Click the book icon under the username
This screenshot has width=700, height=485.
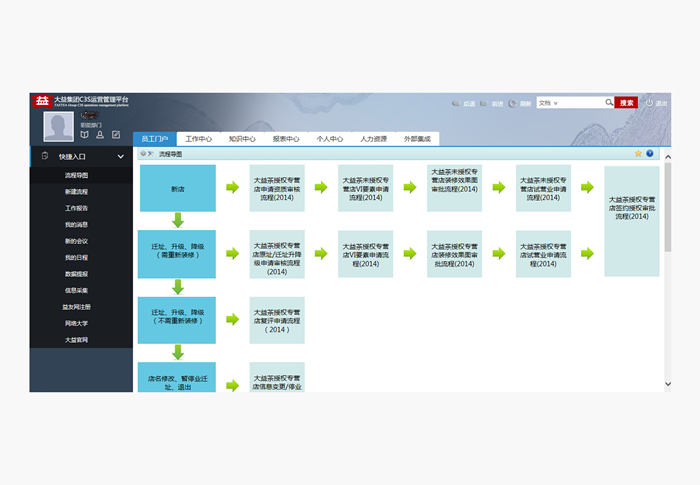pyautogui.click(x=84, y=134)
